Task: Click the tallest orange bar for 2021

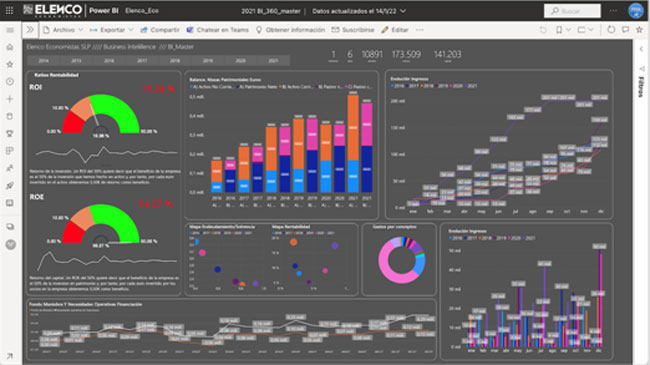Action: (353, 128)
